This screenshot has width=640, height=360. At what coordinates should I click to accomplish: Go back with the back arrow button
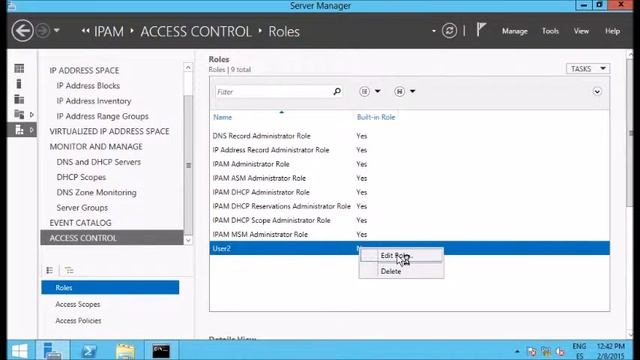22,31
